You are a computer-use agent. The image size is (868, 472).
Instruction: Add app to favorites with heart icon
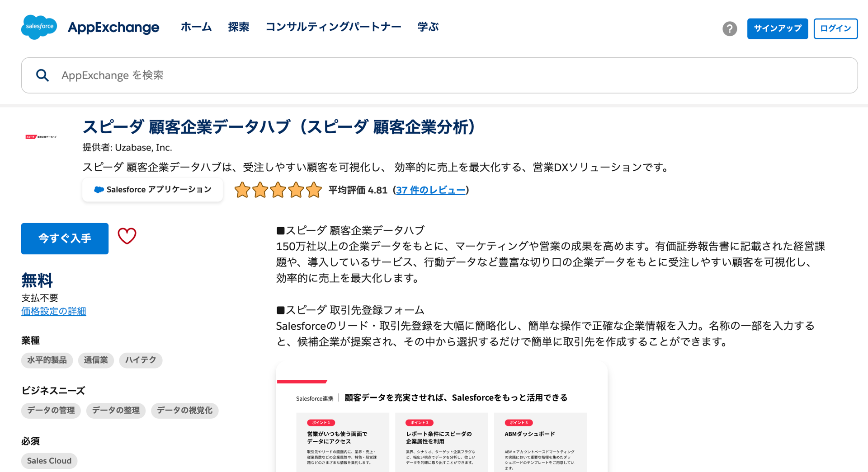point(127,236)
